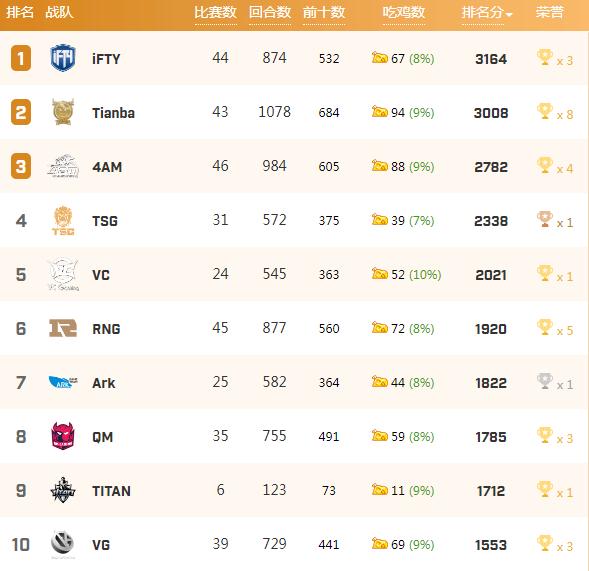The height and width of the screenshot is (571, 589).
Task: Toggle sort arrow beside 排名分 header
Action: click(509, 15)
